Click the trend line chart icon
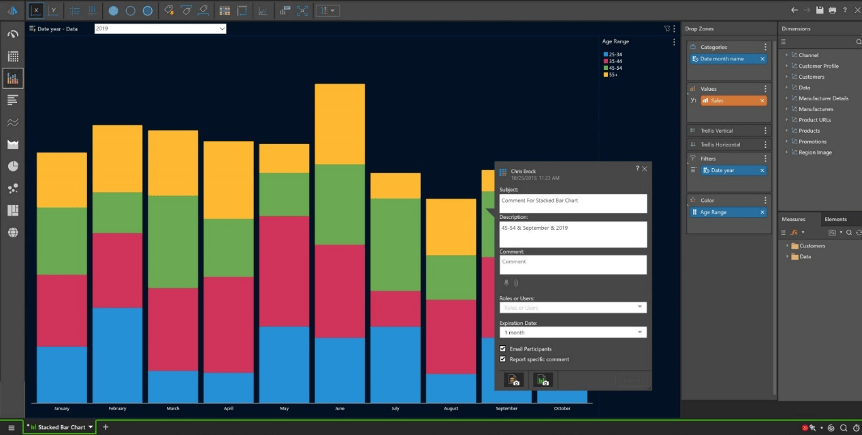The height and width of the screenshot is (435, 862). click(263, 11)
